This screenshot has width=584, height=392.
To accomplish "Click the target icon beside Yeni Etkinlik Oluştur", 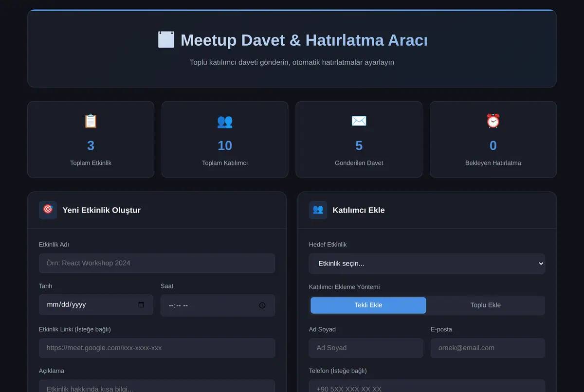I will [x=48, y=210].
